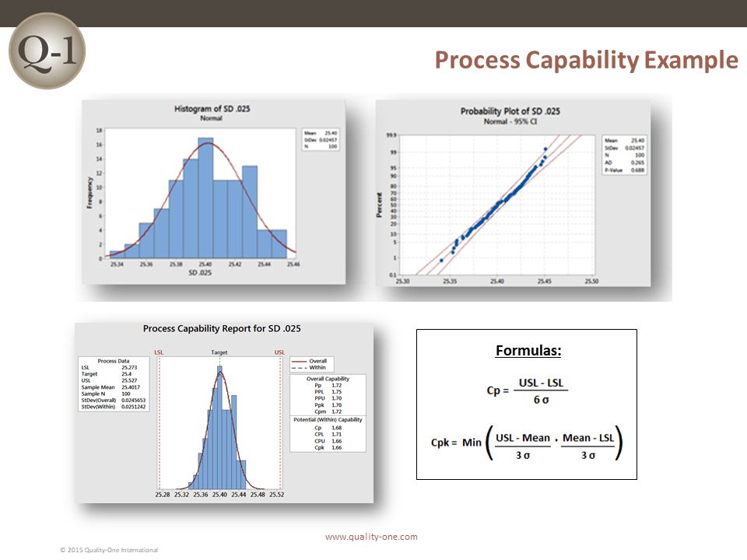
Task: Click the Mean - LSL formula term
Action: (588, 438)
